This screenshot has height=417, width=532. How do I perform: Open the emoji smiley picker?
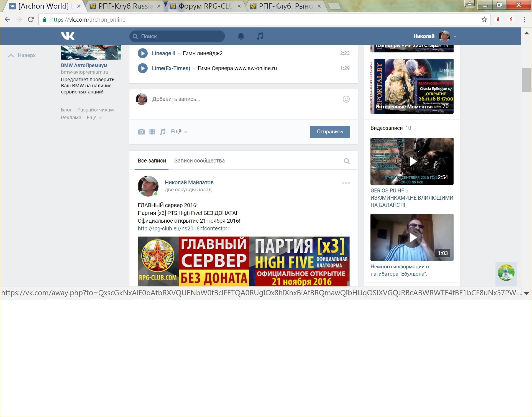tap(346, 99)
